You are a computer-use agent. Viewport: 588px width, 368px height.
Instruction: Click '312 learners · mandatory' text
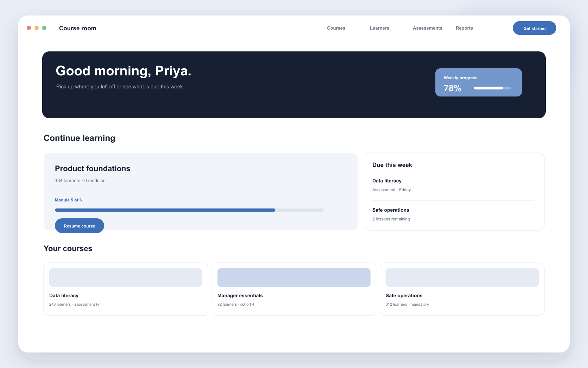pyautogui.click(x=407, y=304)
